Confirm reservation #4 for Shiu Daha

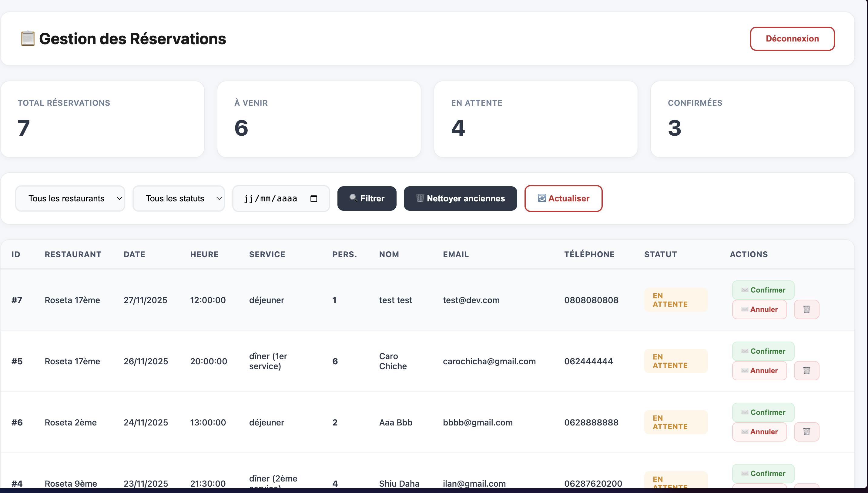(763, 473)
